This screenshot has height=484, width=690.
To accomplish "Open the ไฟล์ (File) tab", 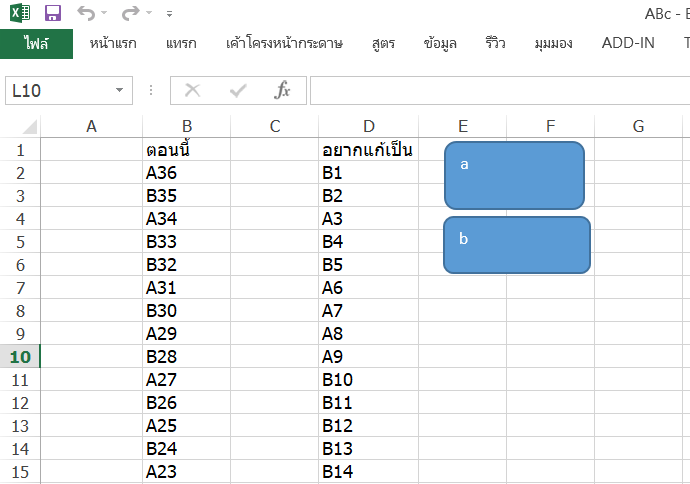I will point(36,44).
